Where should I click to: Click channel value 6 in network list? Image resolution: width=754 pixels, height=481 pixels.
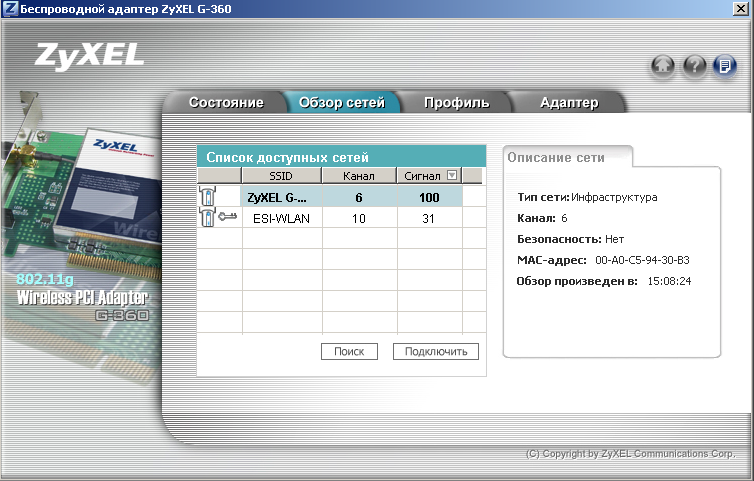359,198
